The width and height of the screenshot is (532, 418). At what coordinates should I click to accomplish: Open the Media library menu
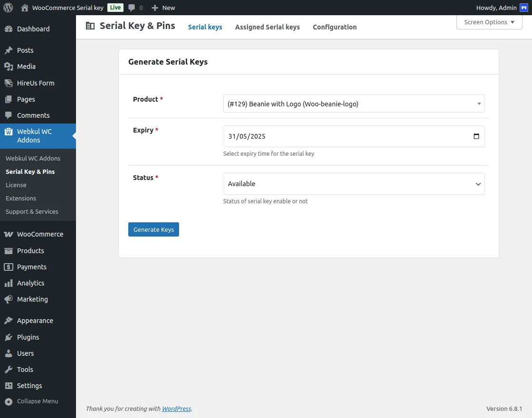(26, 66)
